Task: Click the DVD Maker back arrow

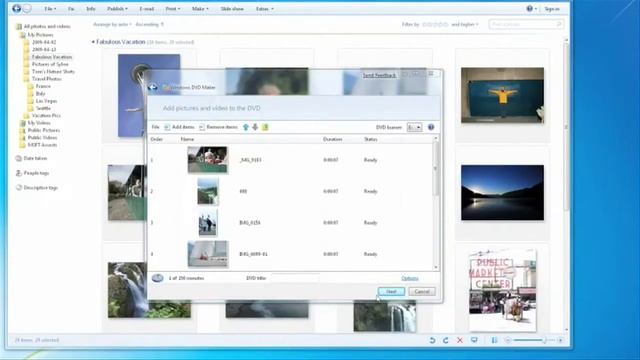Action: tap(153, 87)
